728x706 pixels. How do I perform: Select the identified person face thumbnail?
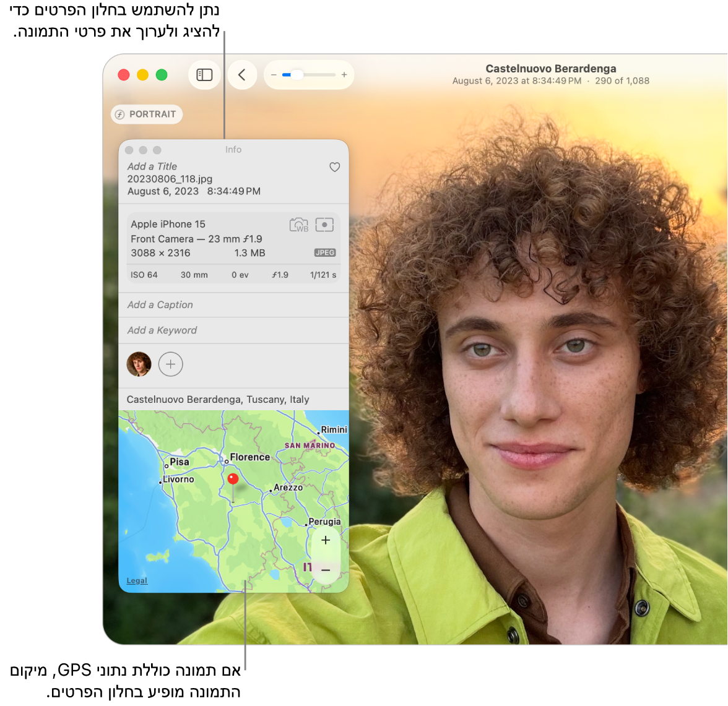pos(139,364)
